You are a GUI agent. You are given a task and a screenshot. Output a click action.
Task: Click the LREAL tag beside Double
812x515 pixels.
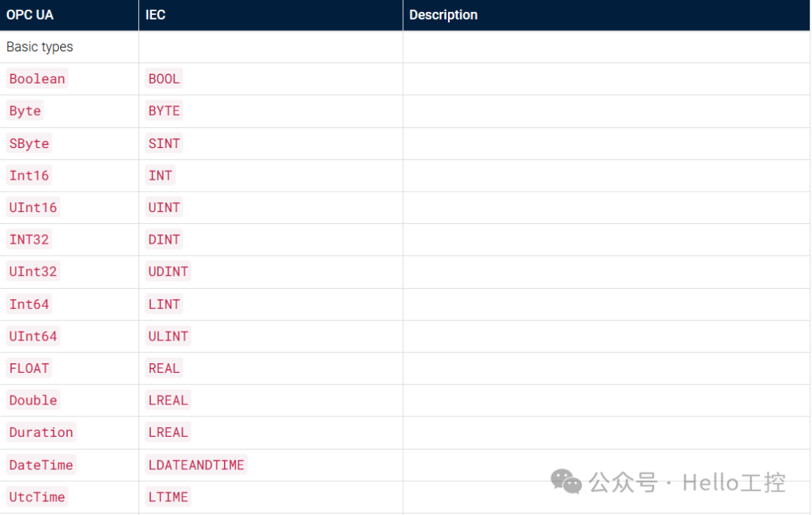168,400
